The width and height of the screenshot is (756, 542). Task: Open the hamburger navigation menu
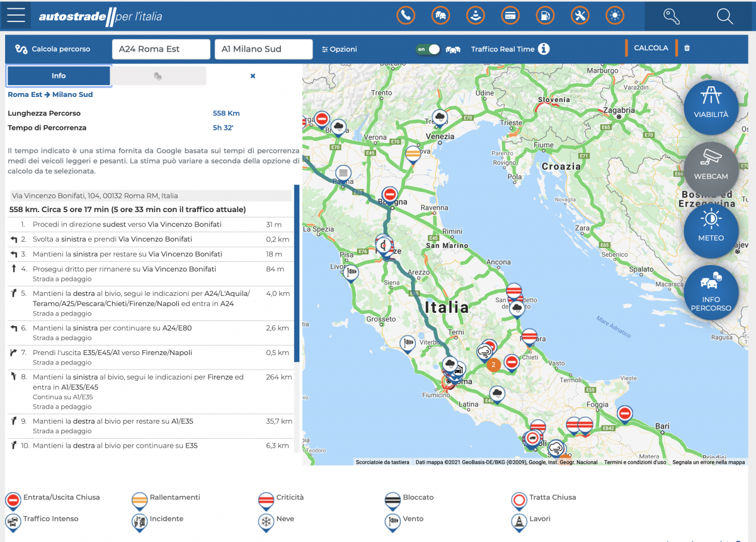coord(16,15)
